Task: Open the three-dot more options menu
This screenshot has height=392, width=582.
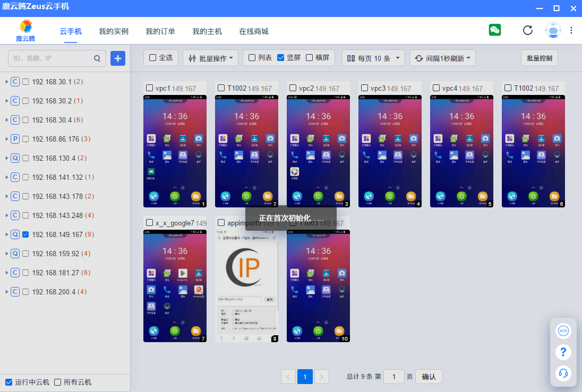Action: (571, 30)
